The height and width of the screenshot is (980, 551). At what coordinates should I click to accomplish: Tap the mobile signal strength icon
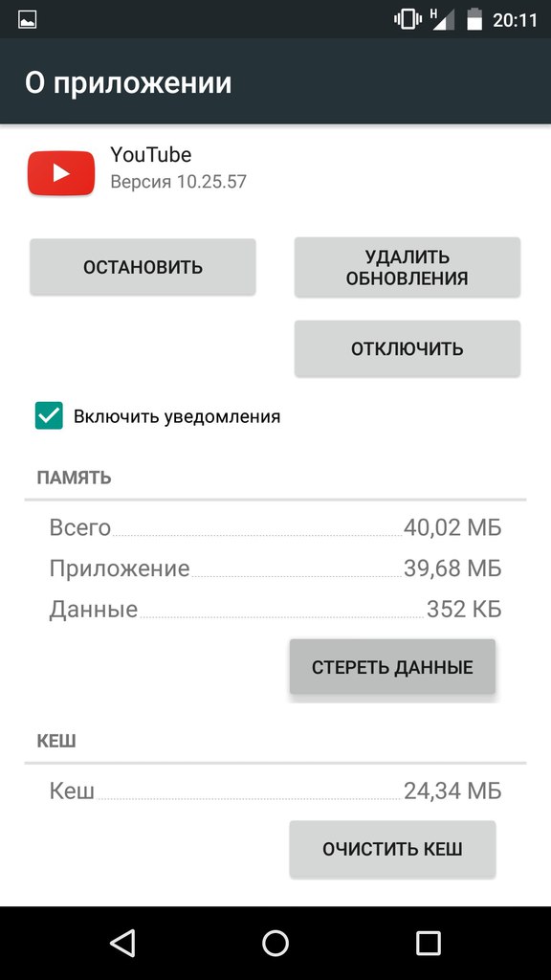tap(443, 19)
